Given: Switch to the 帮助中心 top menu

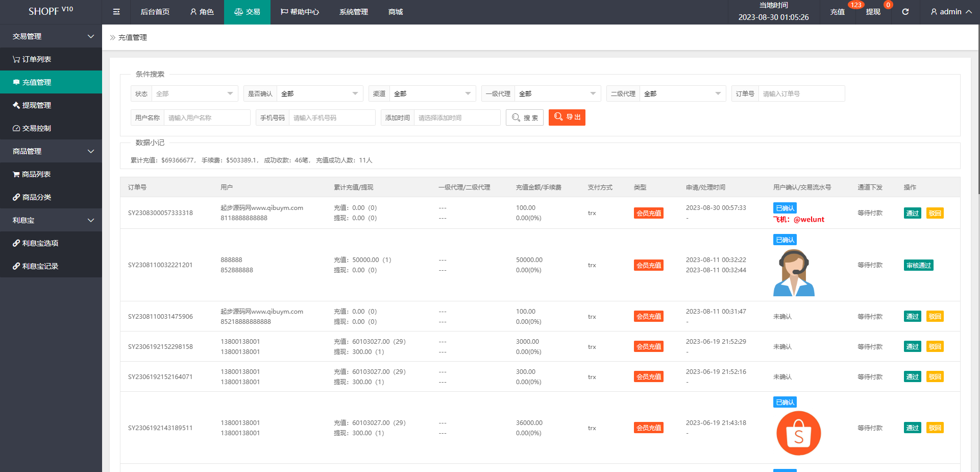Looking at the screenshot, I should tap(300, 12).
